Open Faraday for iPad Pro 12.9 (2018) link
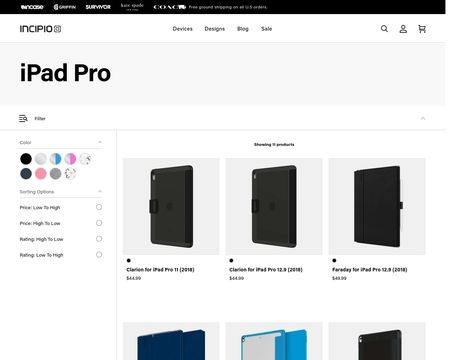 tap(370, 269)
